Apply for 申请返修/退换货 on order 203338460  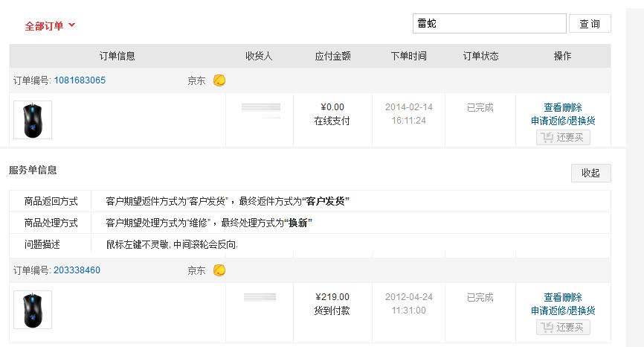pyautogui.click(x=563, y=311)
